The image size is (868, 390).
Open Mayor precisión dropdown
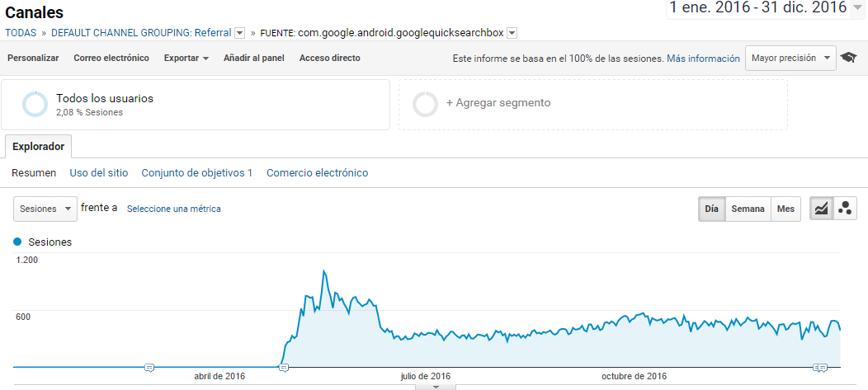pos(790,58)
